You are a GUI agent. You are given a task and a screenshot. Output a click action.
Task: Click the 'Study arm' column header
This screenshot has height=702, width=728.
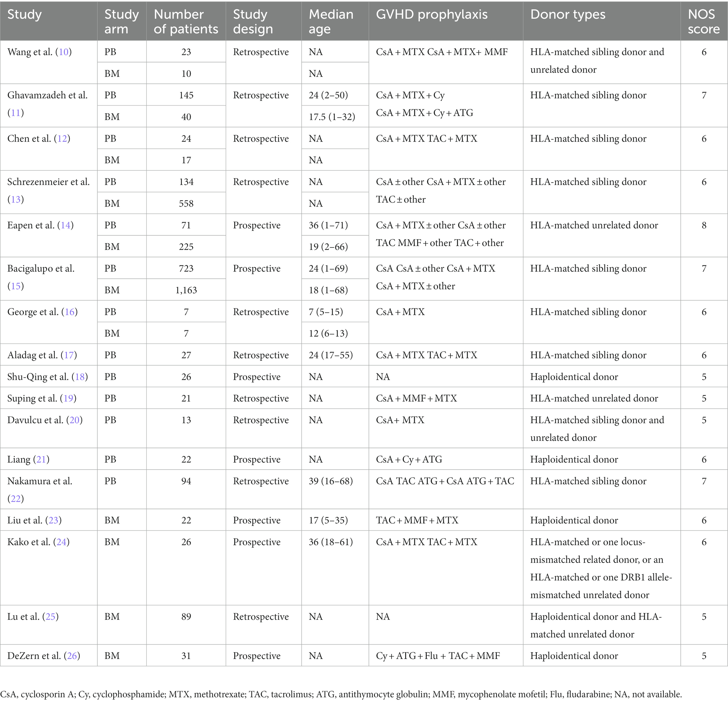[121, 22]
